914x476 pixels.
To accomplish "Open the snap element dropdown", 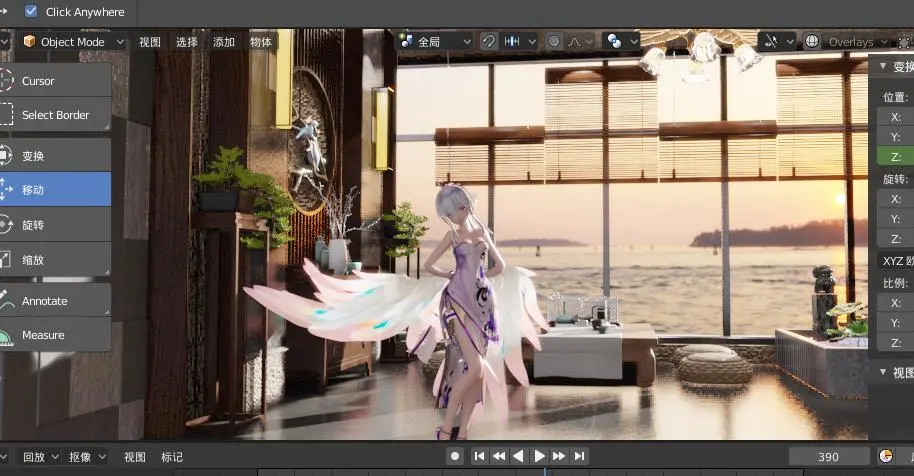I will (519, 41).
